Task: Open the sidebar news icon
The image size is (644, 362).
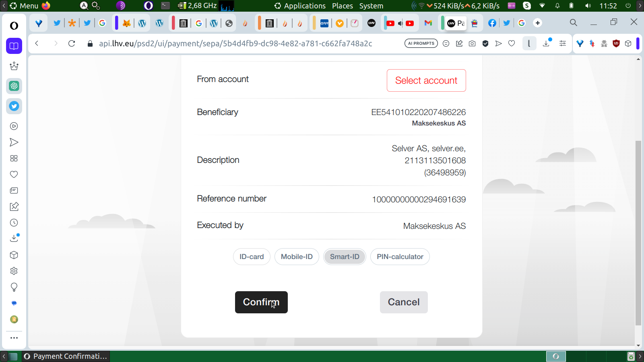Action: pos(14,191)
